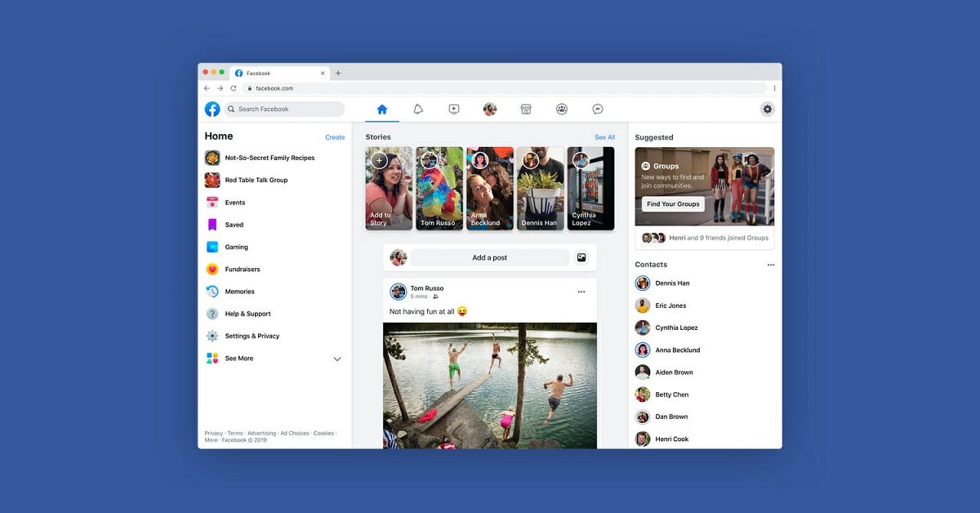This screenshot has height=513, width=980.
Task: Open the Watch video icon
Action: pyautogui.click(x=454, y=109)
